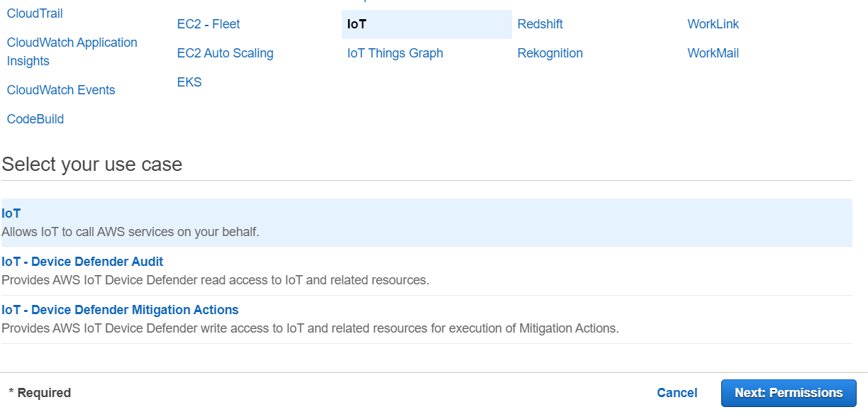Choose the Rekognition service
This screenshot has width=868, height=412.
point(550,53)
